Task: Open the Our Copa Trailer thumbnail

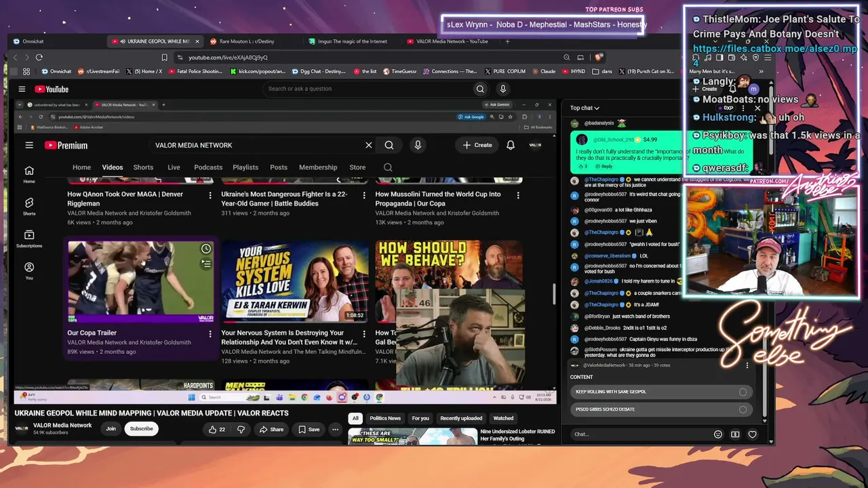Action: pos(141,282)
